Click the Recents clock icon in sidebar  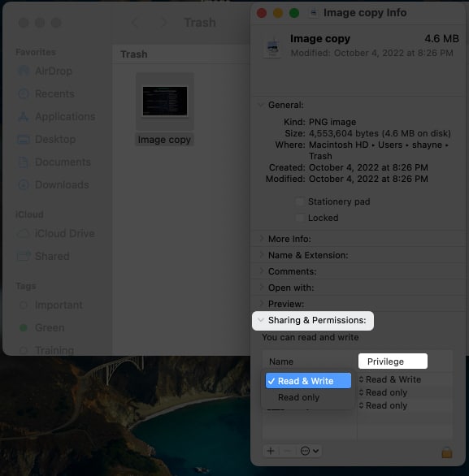(24, 93)
